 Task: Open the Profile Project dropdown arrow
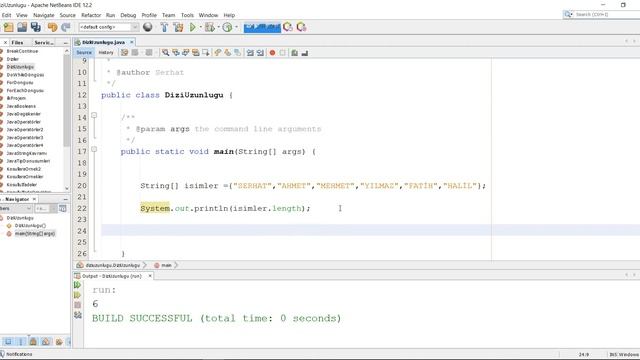236,27
